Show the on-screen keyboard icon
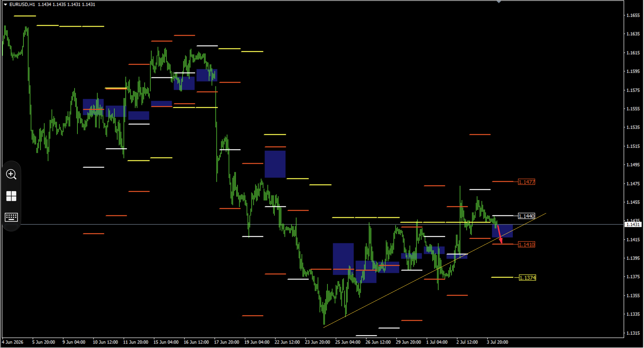644x348 pixels. pyautogui.click(x=11, y=217)
